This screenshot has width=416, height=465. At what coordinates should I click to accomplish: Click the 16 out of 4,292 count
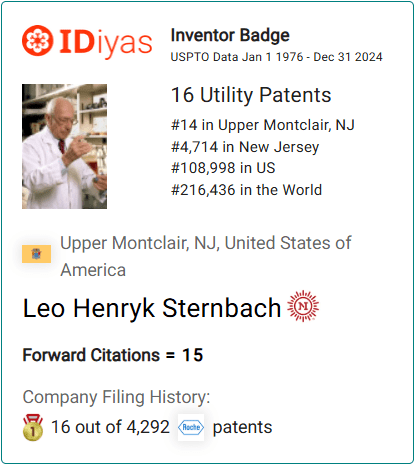coord(110,427)
